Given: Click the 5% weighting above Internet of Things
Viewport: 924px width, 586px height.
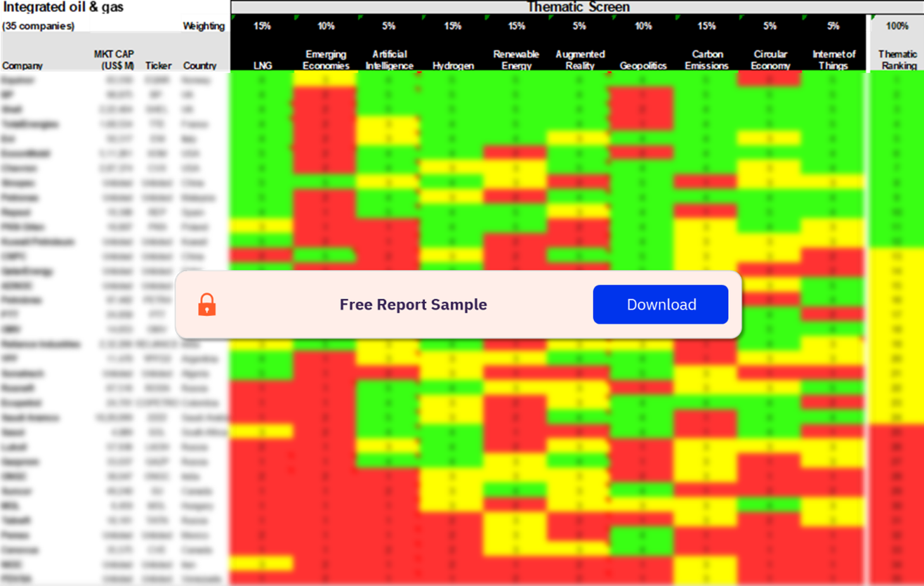Looking at the screenshot, I should coord(834,26).
